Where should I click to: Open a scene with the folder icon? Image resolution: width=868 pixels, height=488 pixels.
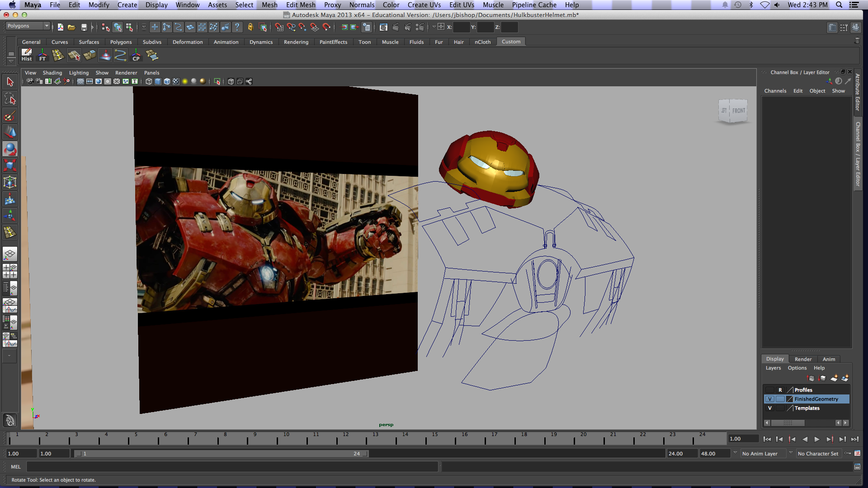[71, 27]
